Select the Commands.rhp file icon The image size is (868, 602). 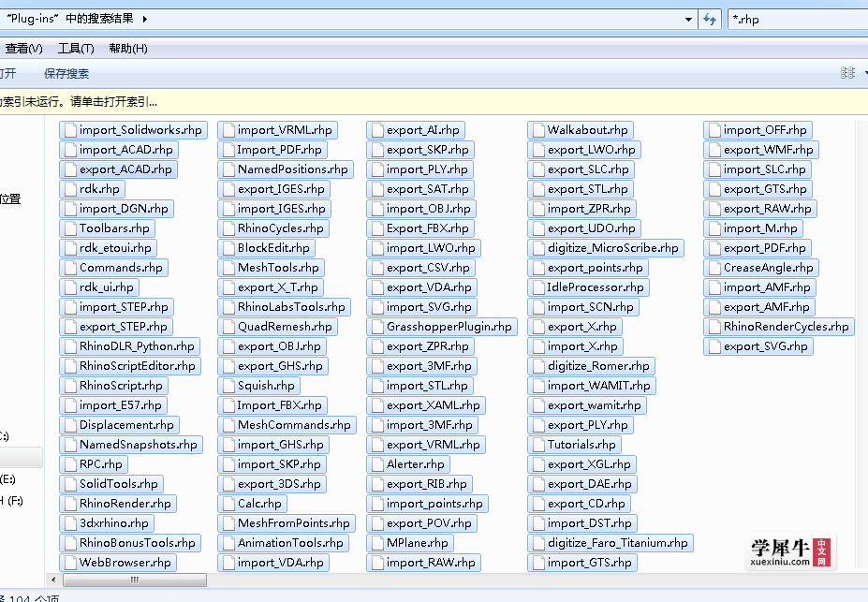pyautogui.click(x=70, y=268)
